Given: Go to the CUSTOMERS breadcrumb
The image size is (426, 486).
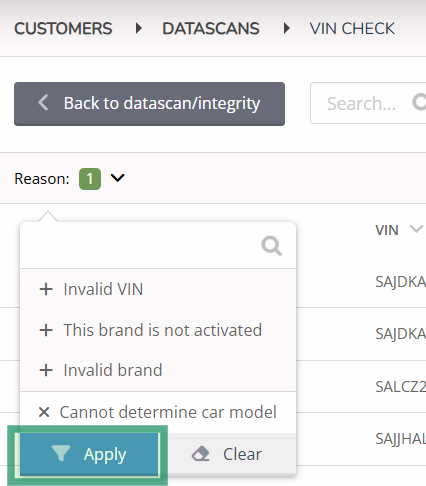Looking at the screenshot, I should pyautogui.click(x=63, y=28).
